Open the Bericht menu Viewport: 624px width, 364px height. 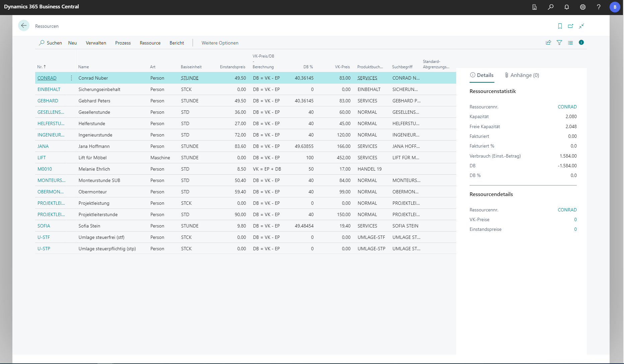[177, 43]
